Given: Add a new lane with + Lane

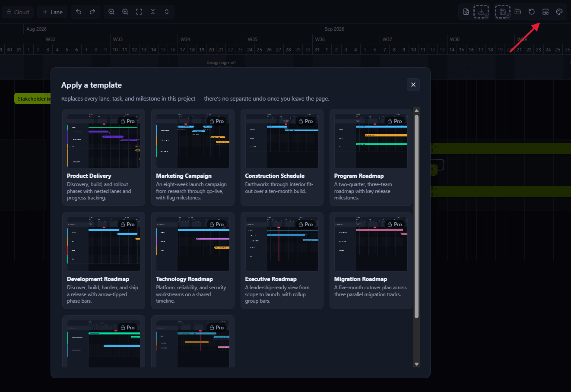Looking at the screenshot, I should tap(52, 12).
